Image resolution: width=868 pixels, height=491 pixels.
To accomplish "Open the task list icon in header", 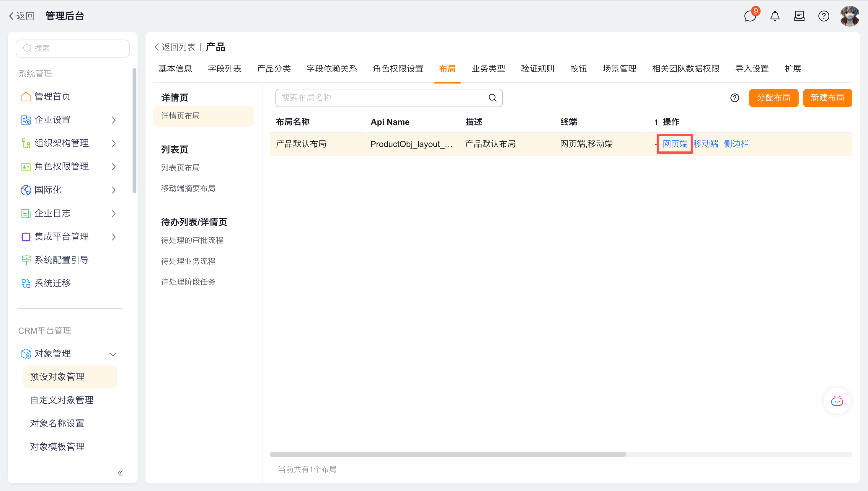I will pyautogui.click(x=799, y=16).
